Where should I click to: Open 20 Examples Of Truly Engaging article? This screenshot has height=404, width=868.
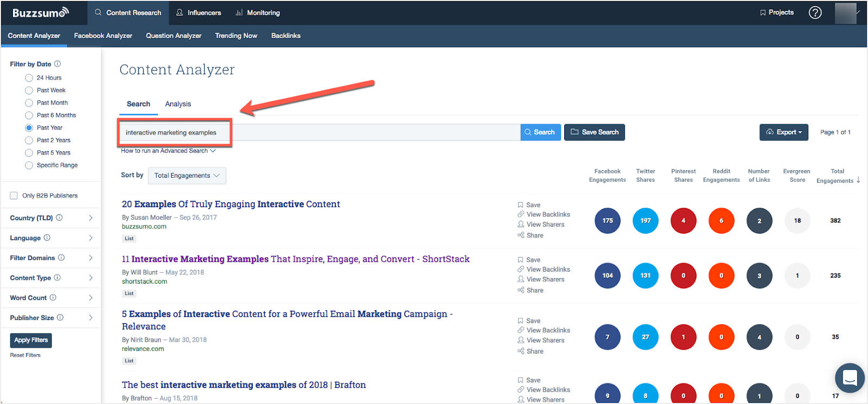231,204
